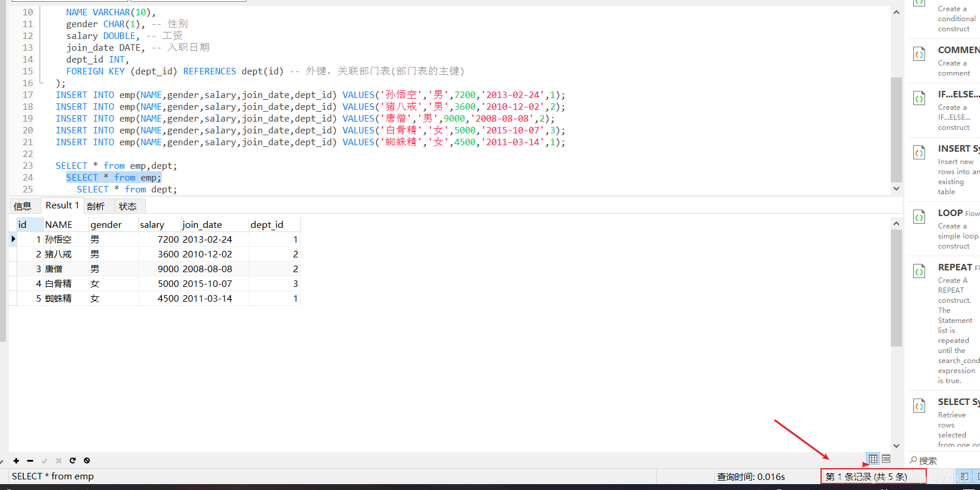Select the LOOP snippet icon

tap(919, 217)
